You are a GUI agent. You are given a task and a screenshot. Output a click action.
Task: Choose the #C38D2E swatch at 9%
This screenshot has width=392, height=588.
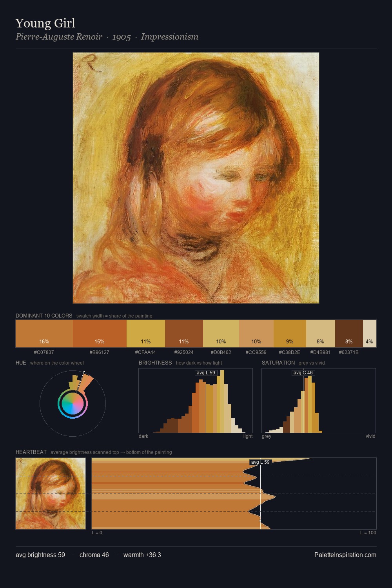[290, 334]
